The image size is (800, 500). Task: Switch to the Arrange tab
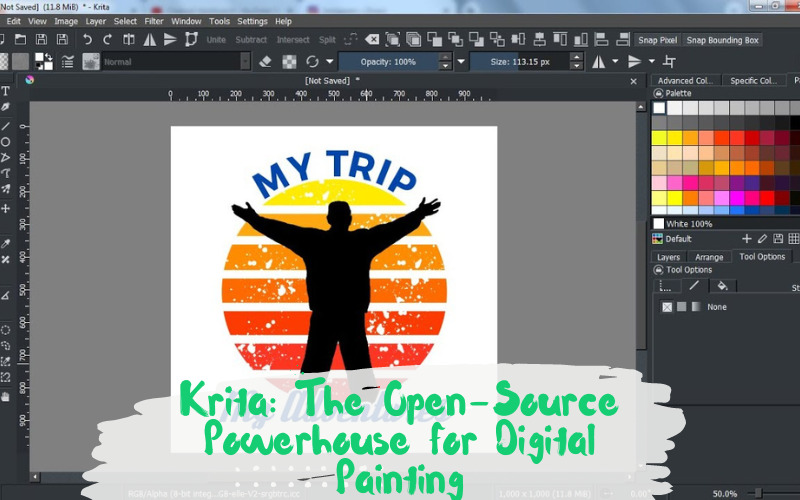click(709, 257)
